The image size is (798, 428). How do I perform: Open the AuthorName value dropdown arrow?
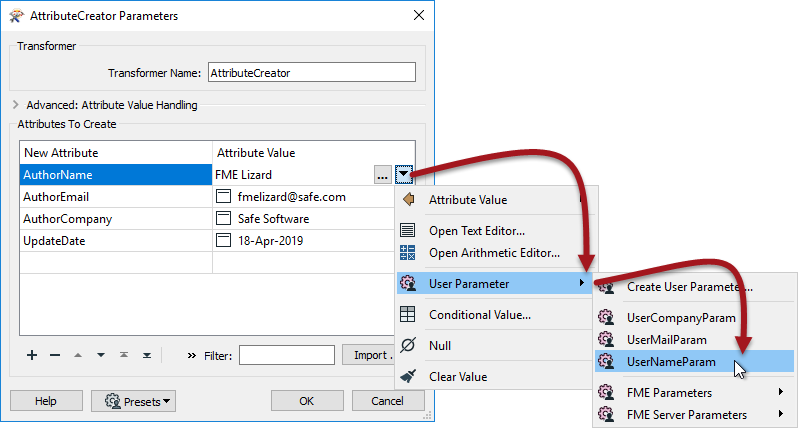coord(403,175)
